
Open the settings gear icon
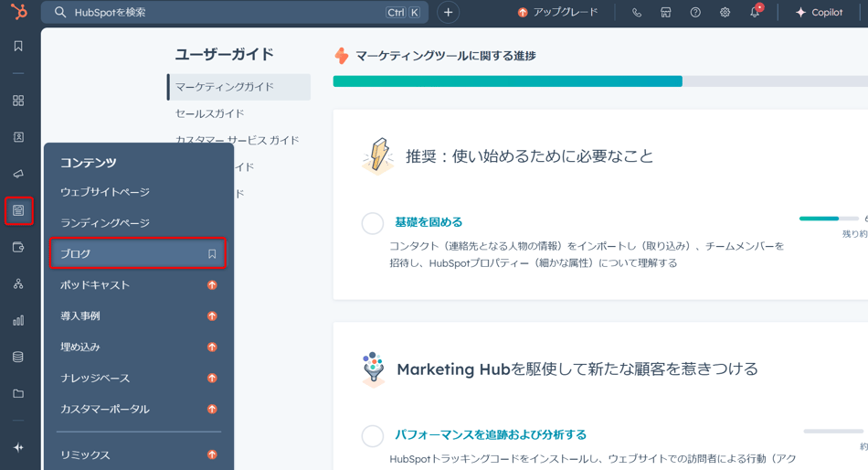click(725, 12)
